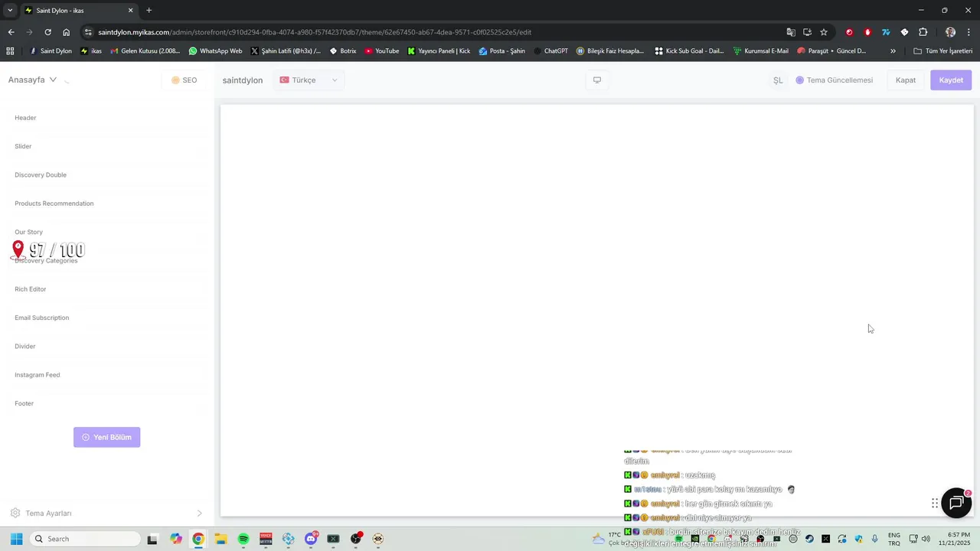This screenshot has width=980, height=551.
Task: Select the Email Subscription section
Action: coord(106,318)
